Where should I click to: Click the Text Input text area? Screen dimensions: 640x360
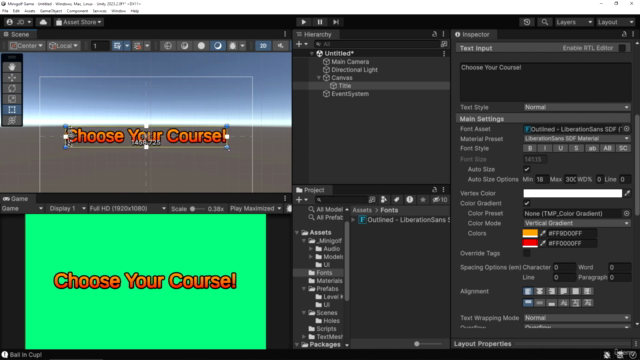pos(545,82)
